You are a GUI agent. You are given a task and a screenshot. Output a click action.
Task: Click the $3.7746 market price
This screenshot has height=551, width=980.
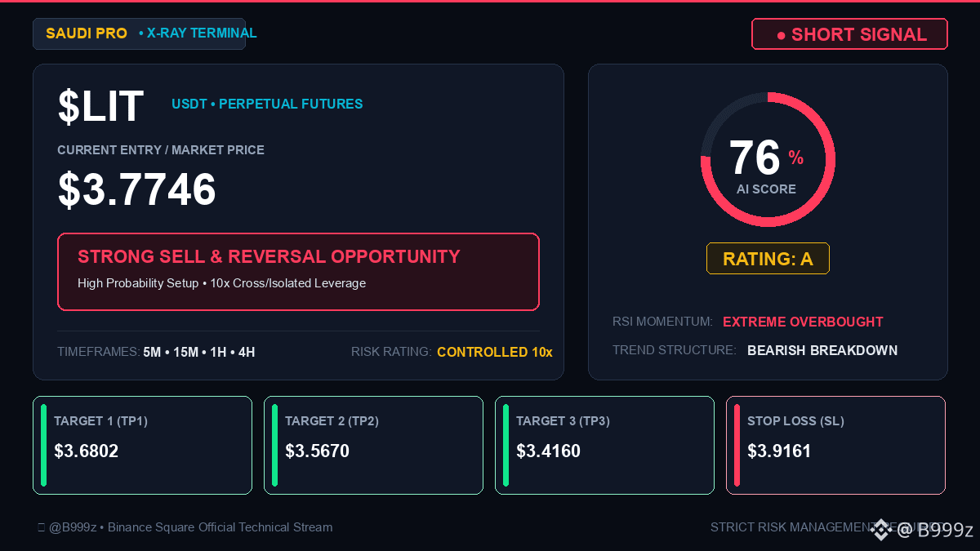tap(136, 189)
